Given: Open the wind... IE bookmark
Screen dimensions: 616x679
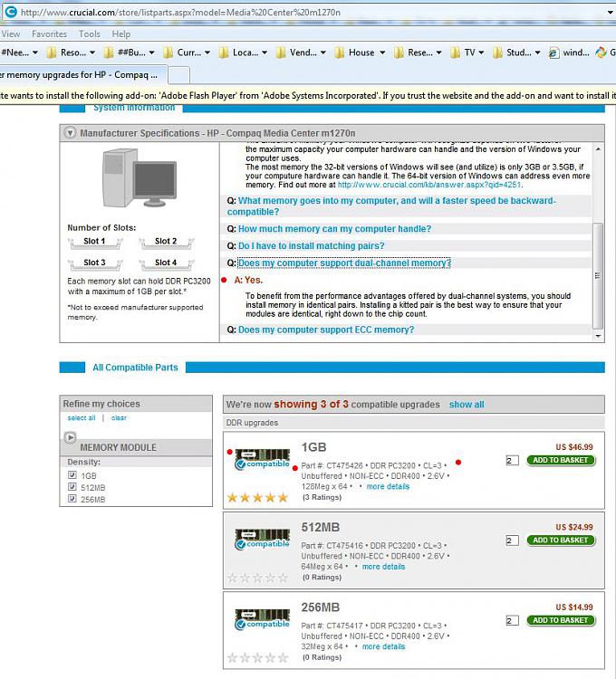Looking at the screenshot, I should 569,53.
